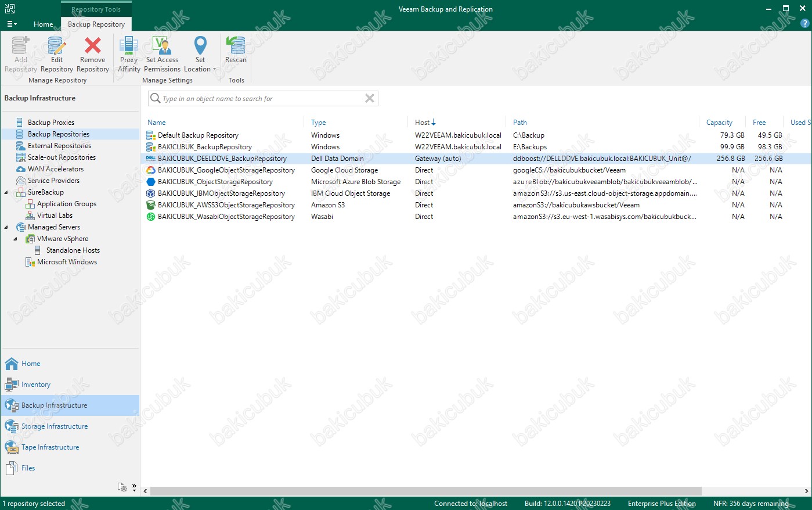Select External Repositories in the tree

(59, 146)
